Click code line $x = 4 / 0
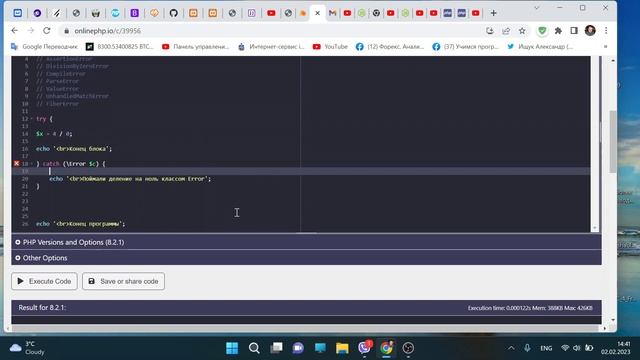This screenshot has height=360, width=640. [x=54, y=134]
